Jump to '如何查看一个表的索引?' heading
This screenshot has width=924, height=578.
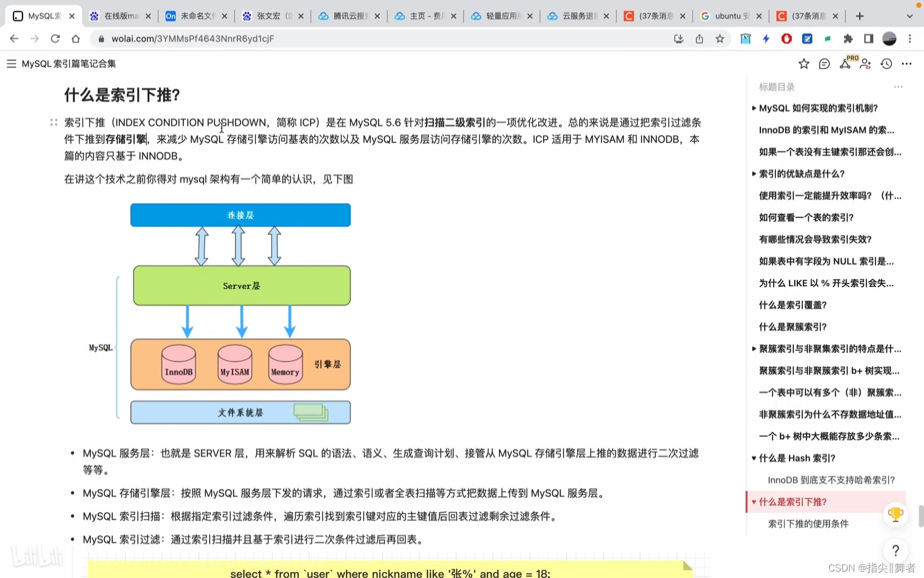tap(806, 218)
